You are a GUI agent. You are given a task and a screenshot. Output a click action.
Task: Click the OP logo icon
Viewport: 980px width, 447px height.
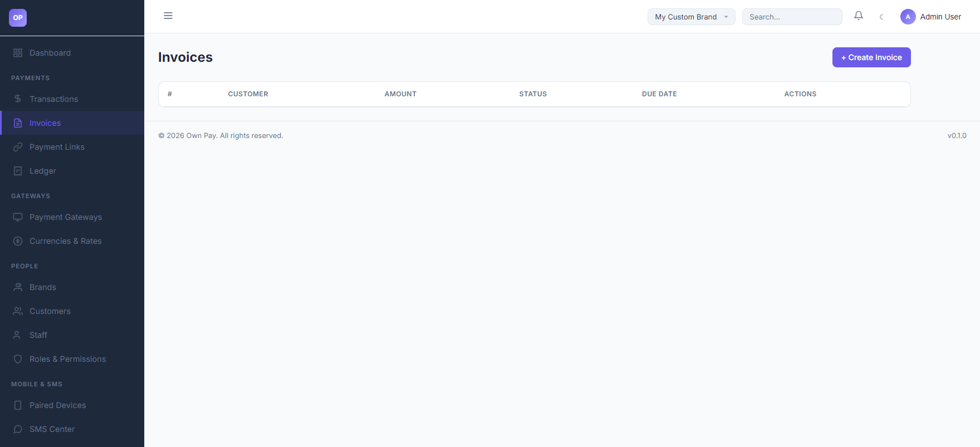(18, 18)
